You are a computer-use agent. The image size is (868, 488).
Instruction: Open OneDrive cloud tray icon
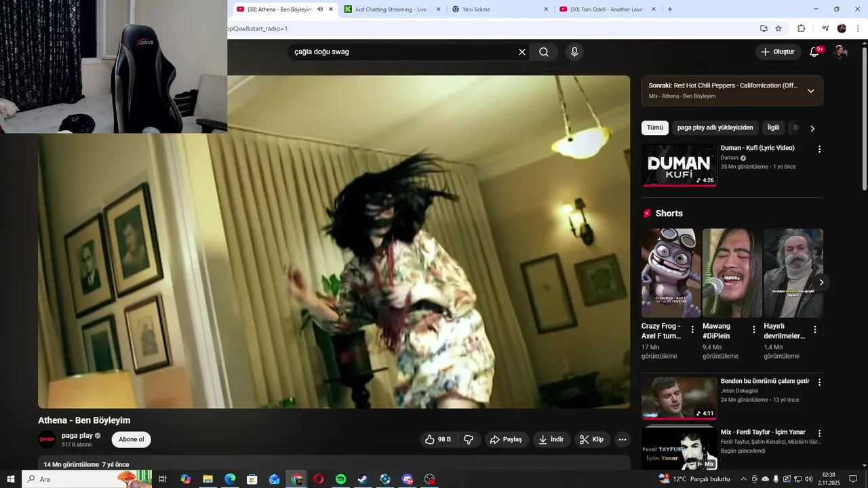point(766,479)
